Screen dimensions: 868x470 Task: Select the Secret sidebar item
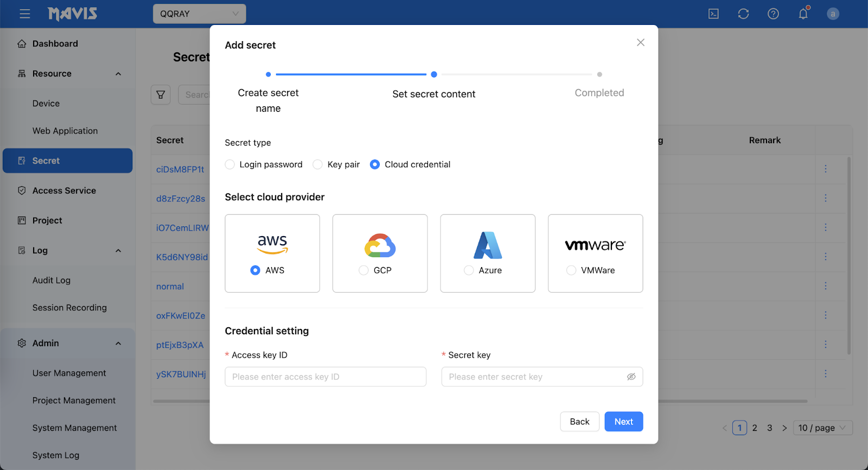(x=67, y=161)
